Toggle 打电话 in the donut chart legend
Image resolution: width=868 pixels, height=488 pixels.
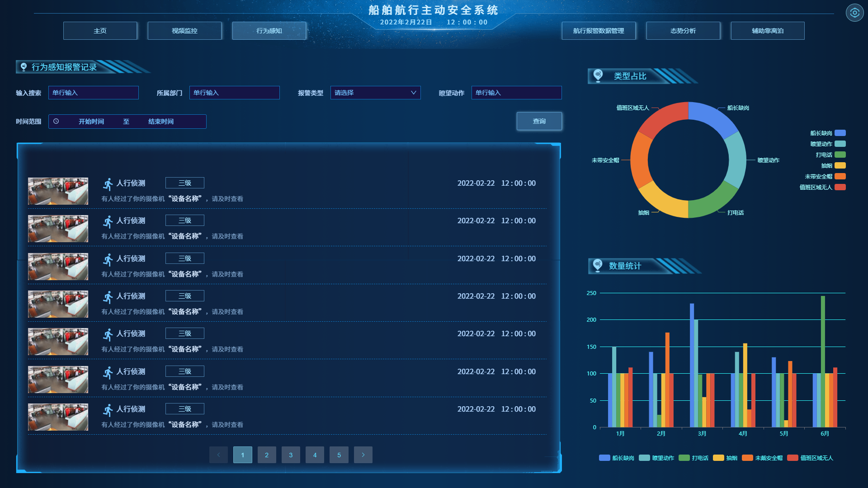(x=840, y=155)
